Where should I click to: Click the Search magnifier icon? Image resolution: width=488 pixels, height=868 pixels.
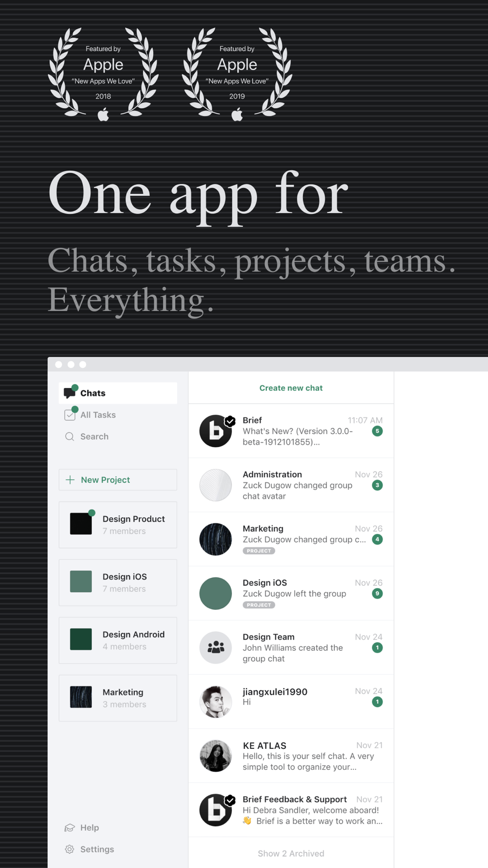point(70,436)
